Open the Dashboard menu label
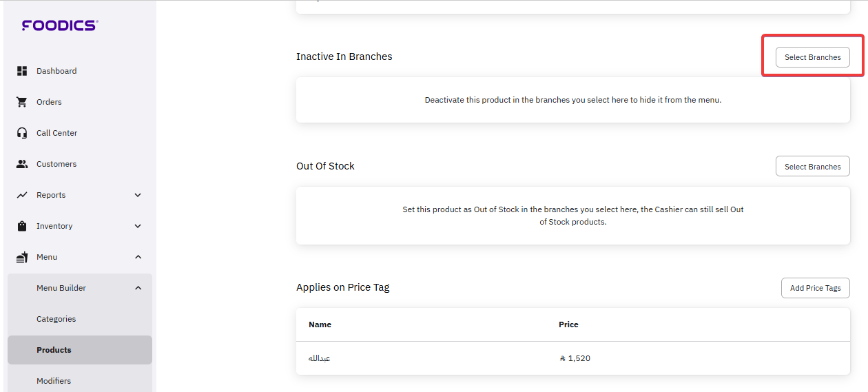Image resolution: width=868 pixels, height=392 pixels. (x=56, y=71)
